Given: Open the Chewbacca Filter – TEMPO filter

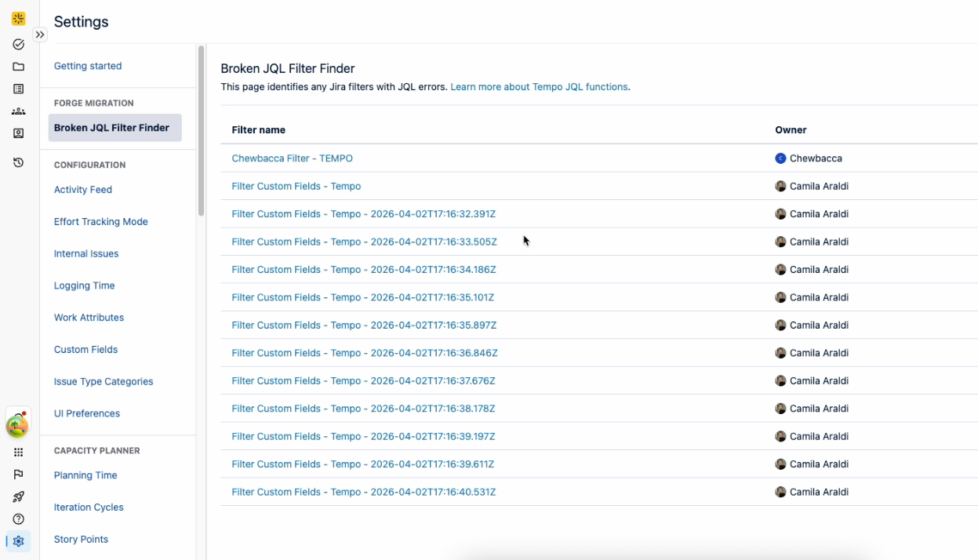Looking at the screenshot, I should click(x=292, y=158).
